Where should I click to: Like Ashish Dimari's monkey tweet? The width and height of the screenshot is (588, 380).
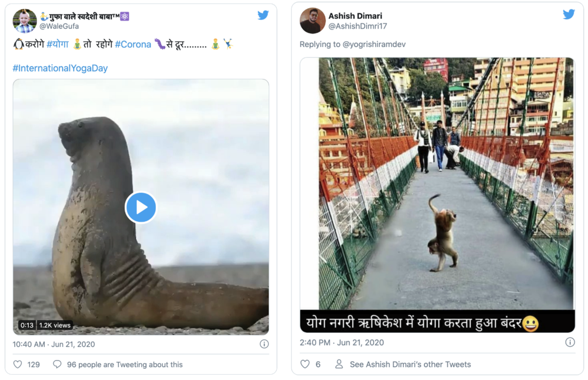coord(305,365)
